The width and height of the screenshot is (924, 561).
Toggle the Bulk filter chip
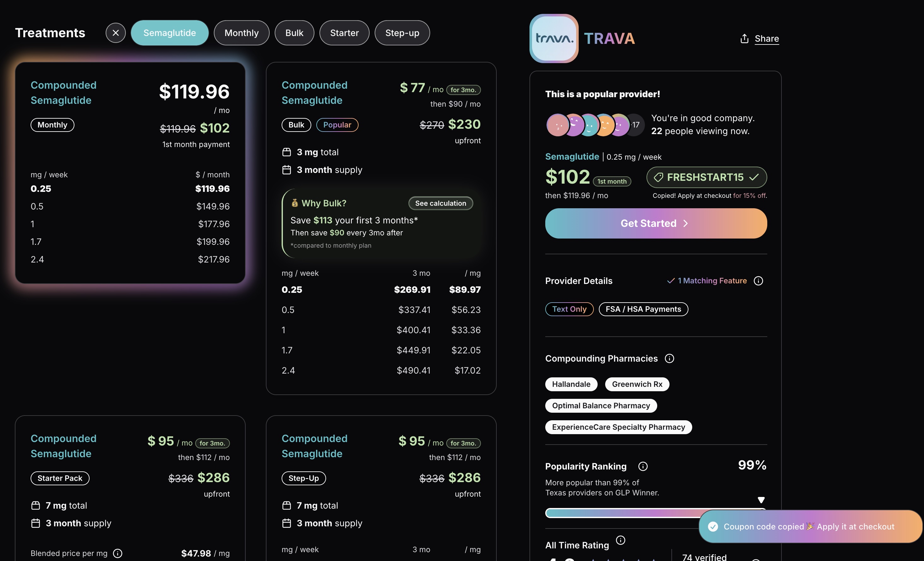[294, 33]
